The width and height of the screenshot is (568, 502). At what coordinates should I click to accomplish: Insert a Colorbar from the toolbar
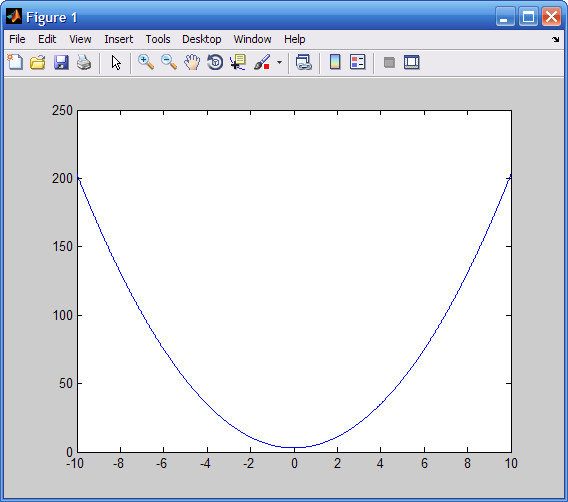coord(335,62)
